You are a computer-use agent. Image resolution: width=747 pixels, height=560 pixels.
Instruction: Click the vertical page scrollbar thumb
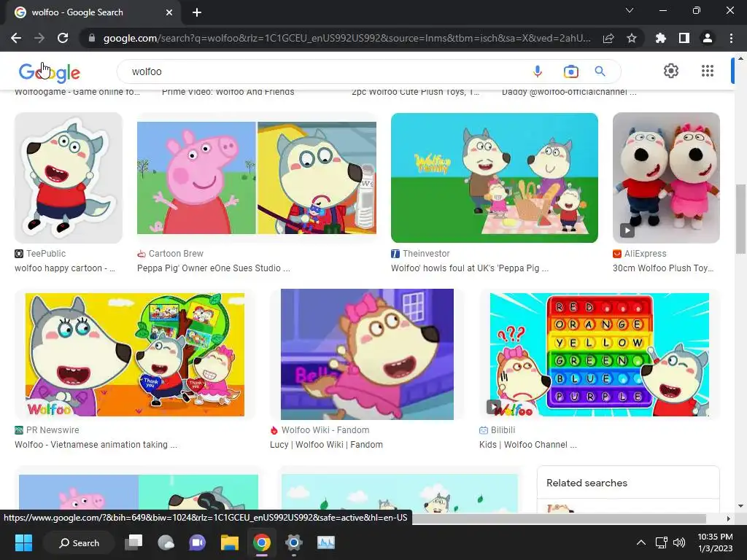[x=740, y=219]
